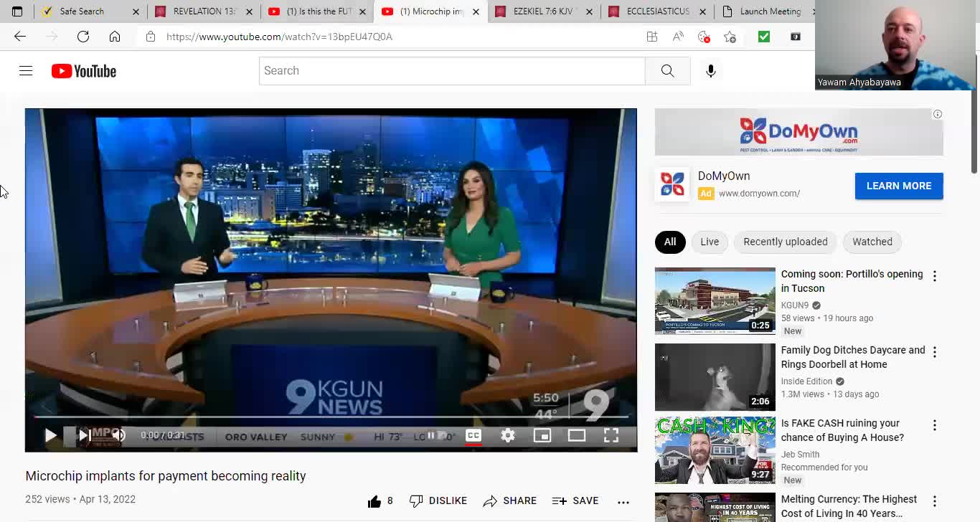Enable miniplayer mode
Screen dimensions: 980x522
tap(542, 435)
